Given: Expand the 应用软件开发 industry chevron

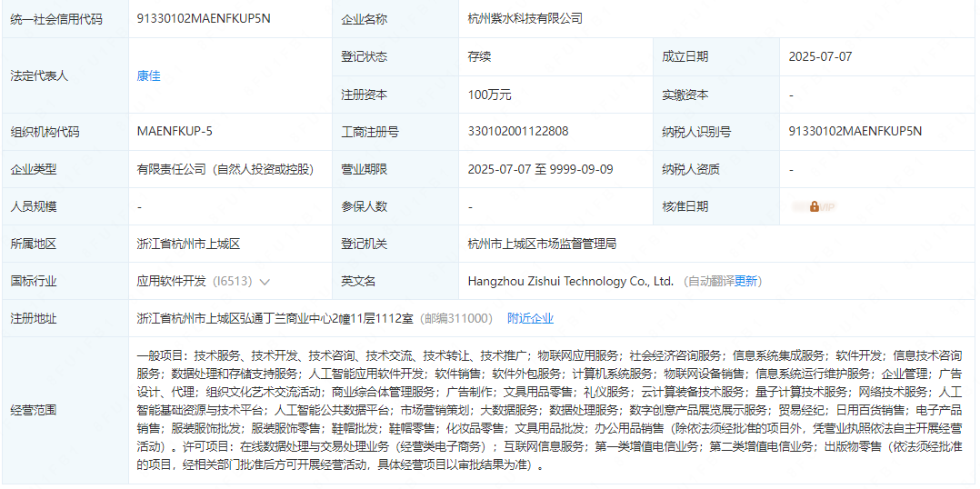Looking at the screenshot, I should [x=265, y=282].
